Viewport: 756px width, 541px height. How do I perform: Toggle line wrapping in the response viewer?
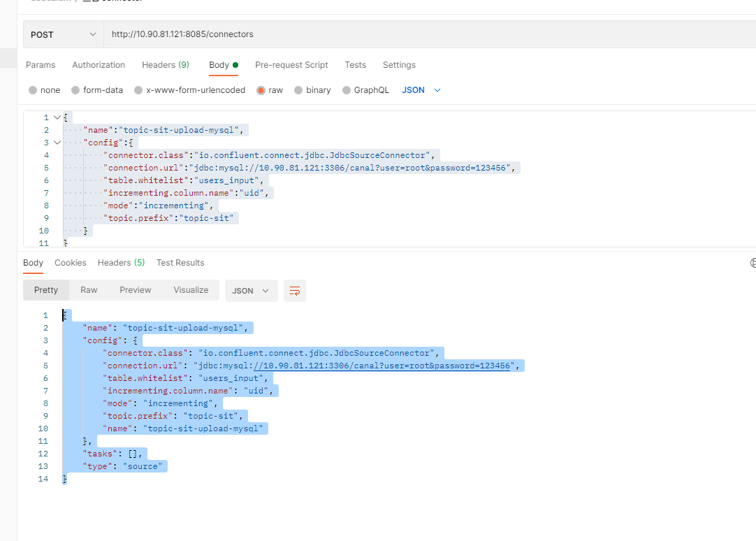[x=294, y=290]
